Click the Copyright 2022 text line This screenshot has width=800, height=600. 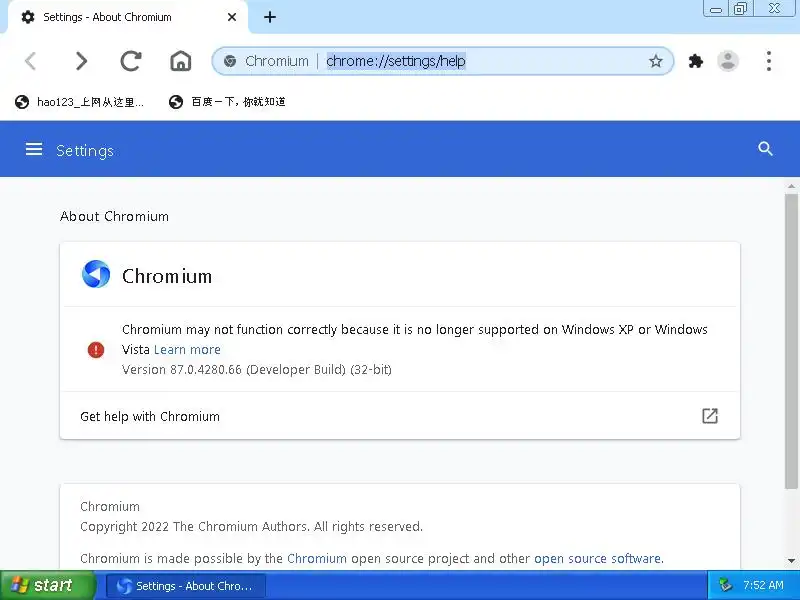[252, 527]
